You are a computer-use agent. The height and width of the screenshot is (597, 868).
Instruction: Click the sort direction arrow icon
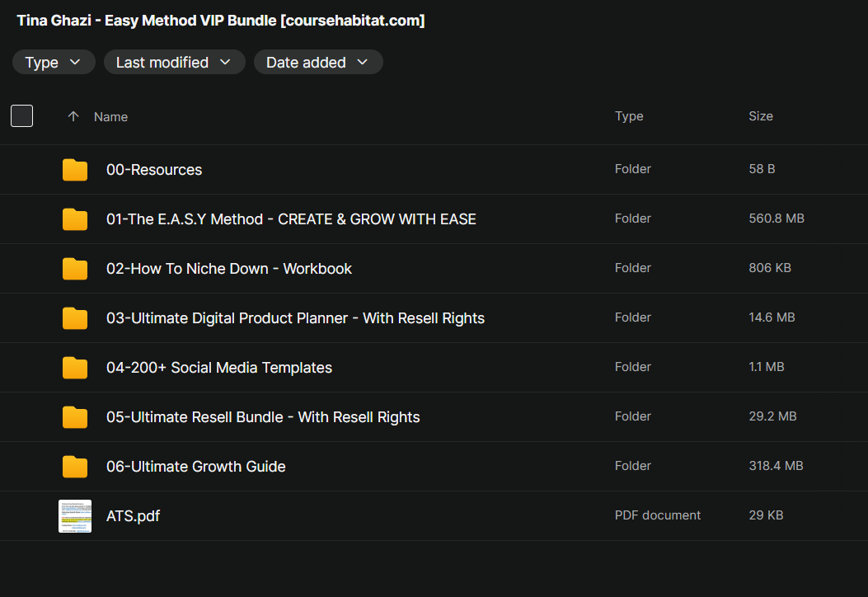[73, 117]
